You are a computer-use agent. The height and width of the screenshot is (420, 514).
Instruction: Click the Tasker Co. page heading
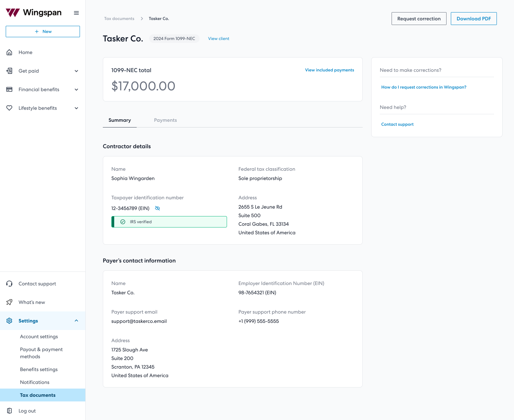coord(123,39)
